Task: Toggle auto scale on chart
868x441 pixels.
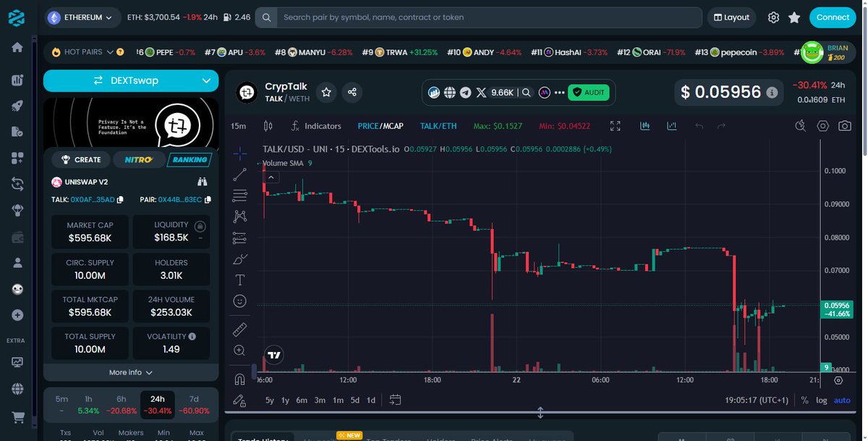Action: coord(842,400)
